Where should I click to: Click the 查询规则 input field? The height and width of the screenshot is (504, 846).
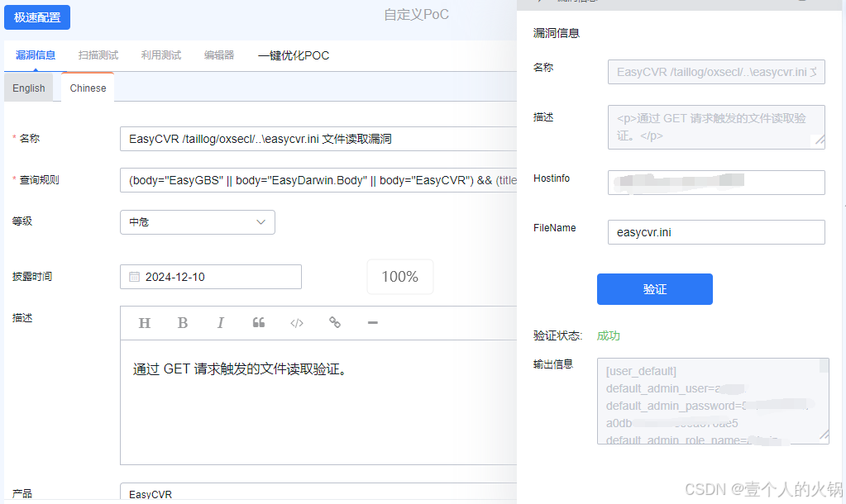(x=318, y=181)
